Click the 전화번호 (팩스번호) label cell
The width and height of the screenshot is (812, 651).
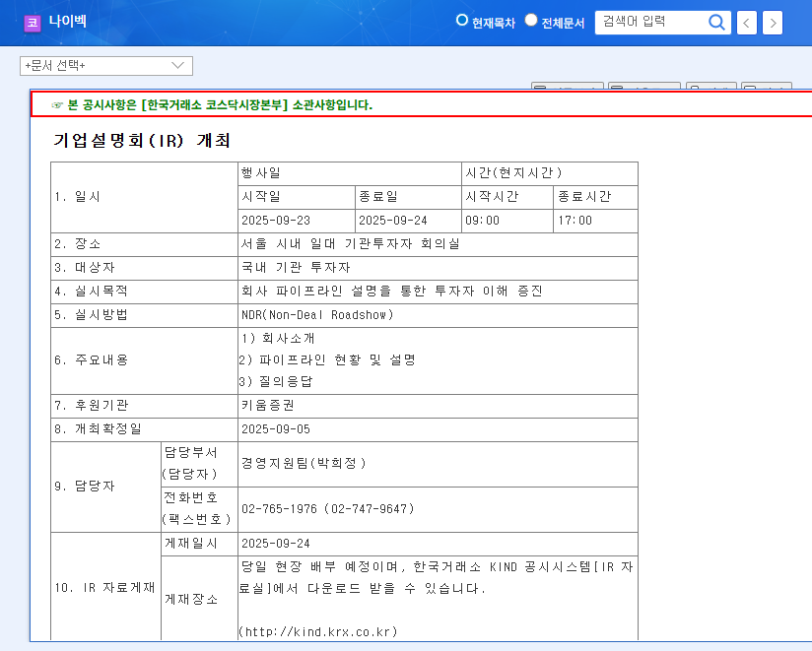[x=199, y=509]
